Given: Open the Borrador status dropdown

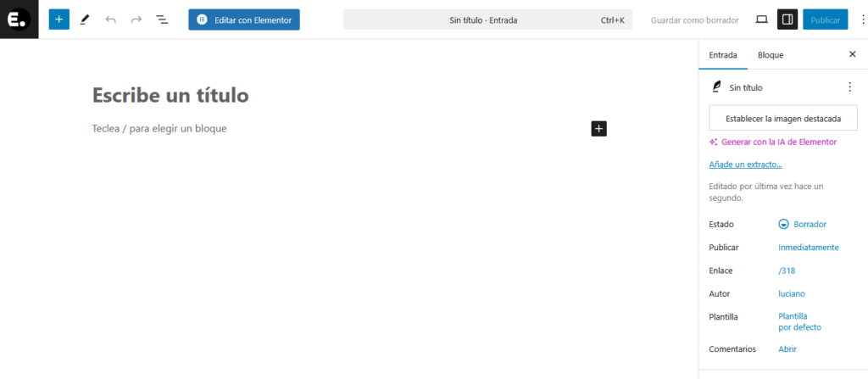Looking at the screenshot, I should click(x=802, y=224).
